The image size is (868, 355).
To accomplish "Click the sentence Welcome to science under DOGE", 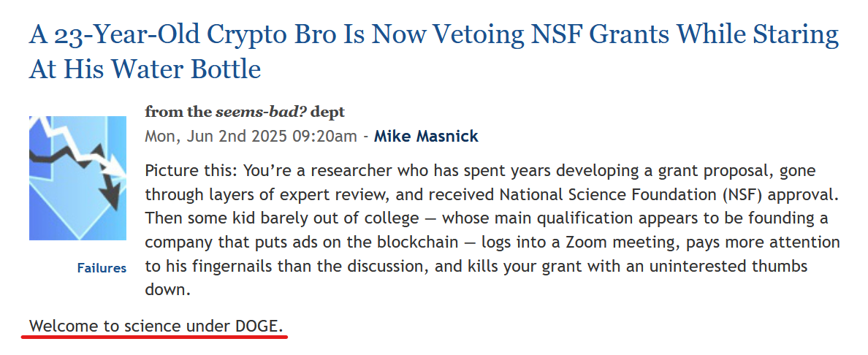I will [156, 327].
